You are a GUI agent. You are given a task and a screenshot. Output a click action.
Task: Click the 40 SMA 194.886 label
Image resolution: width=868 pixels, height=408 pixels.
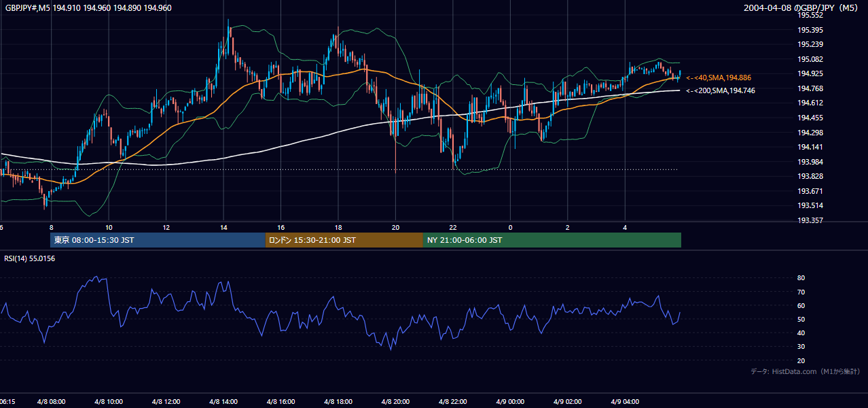click(x=719, y=78)
